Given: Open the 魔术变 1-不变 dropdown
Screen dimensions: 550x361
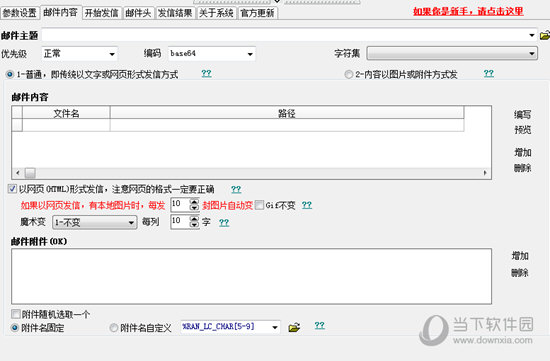Looking at the screenshot, I should click(94, 222).
